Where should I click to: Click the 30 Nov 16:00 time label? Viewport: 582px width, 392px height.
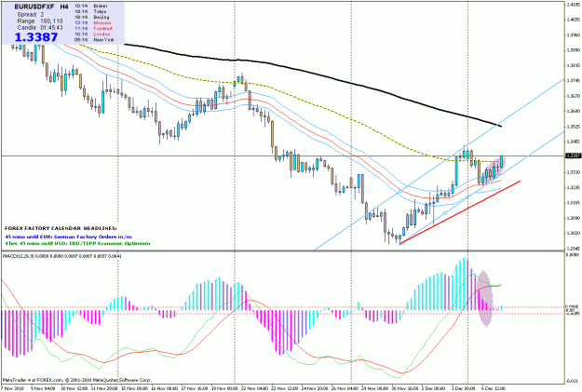(x=404, y=388)
